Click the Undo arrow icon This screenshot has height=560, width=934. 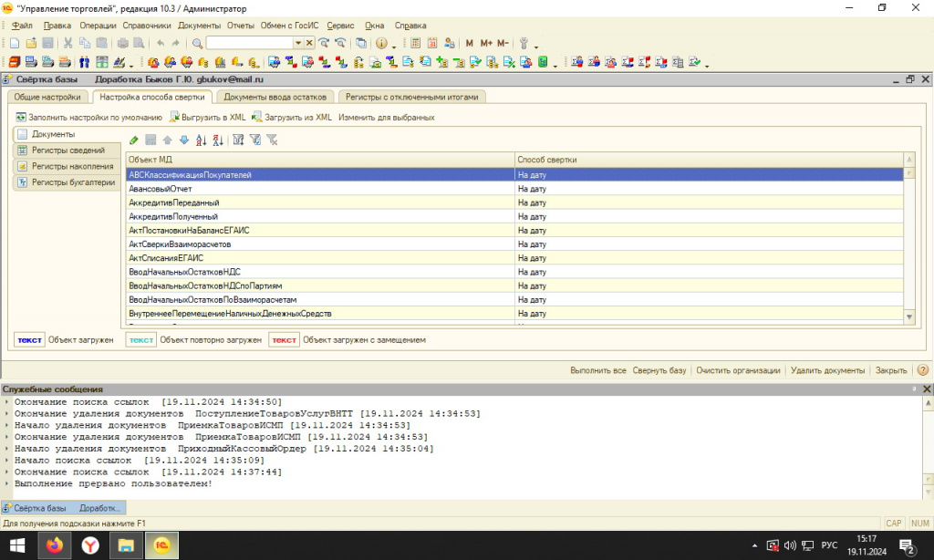click(161, 43)
